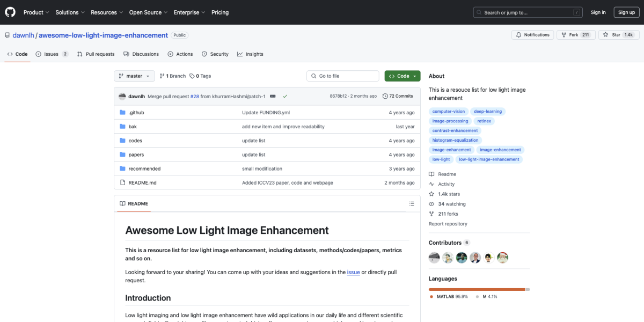Switch to the Issues tab
Screen dimensions: 644x322
[52, 54]
